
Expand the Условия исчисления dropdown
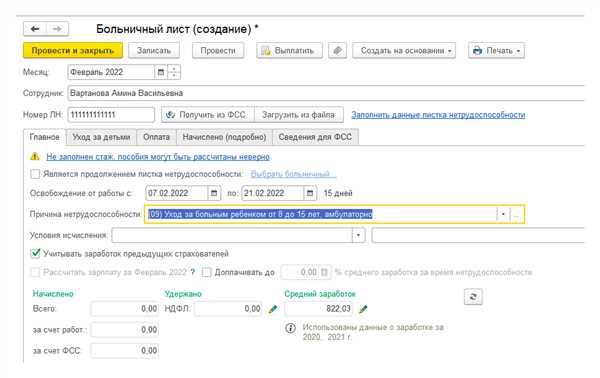(x=358, y=235)
